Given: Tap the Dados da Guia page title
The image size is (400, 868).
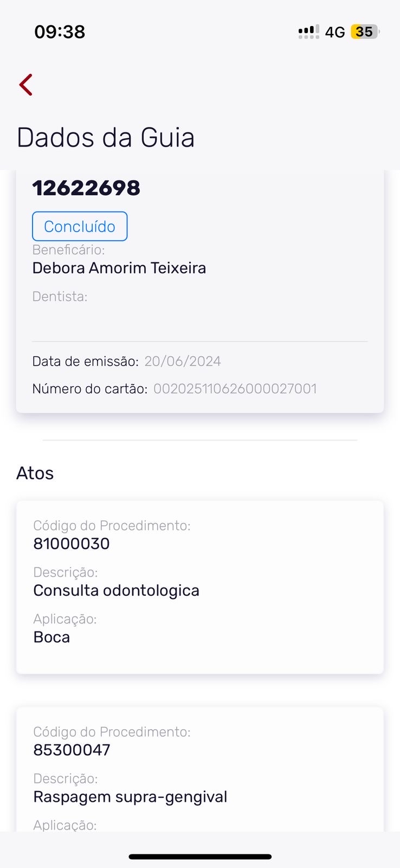Looking at the screenshot, I should pos(106,137).
